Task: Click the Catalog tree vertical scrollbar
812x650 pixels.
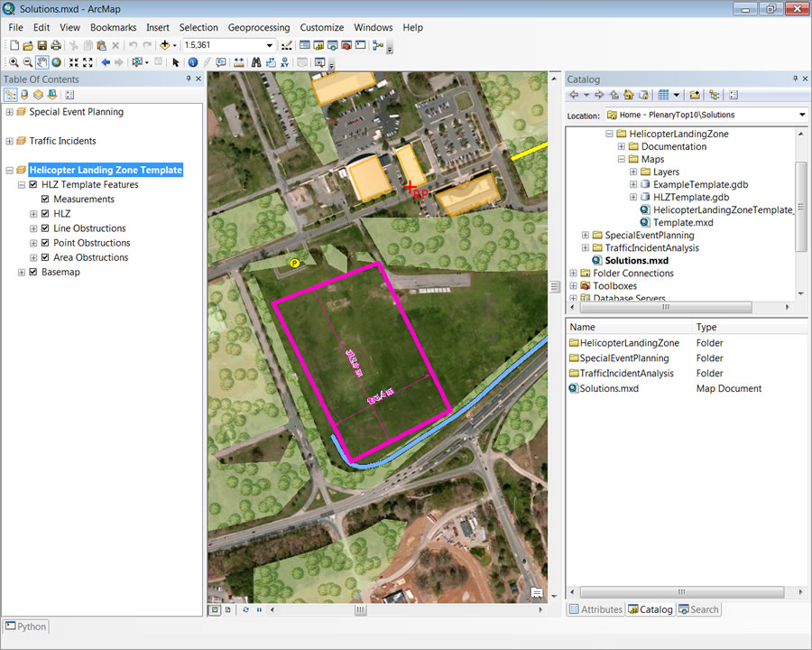Action: click(801, 208)
